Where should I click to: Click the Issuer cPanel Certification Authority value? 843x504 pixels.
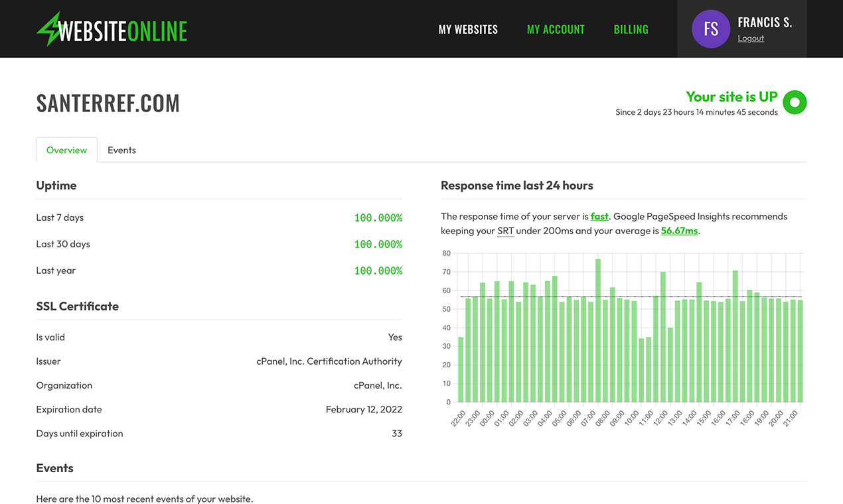[329, 361]
